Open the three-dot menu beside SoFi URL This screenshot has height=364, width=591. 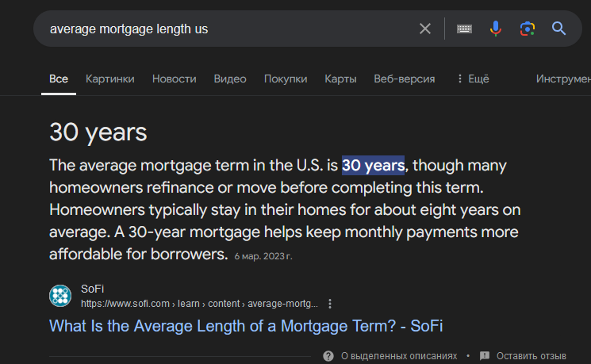coord(330,304)
